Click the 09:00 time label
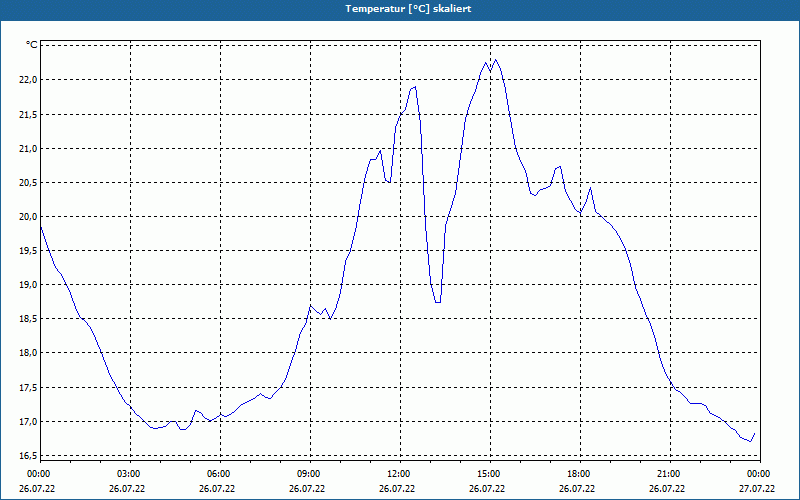This screenshot has height=500, width=800. pos(310,474)
